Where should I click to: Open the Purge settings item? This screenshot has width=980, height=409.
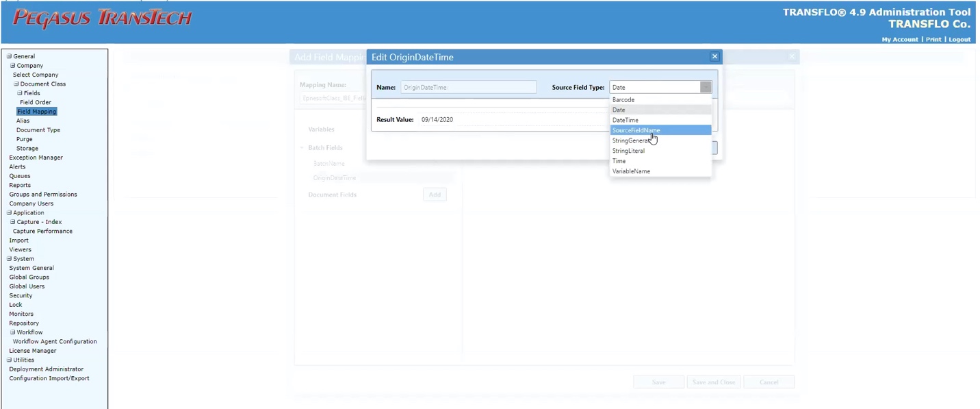coord(25,139)
